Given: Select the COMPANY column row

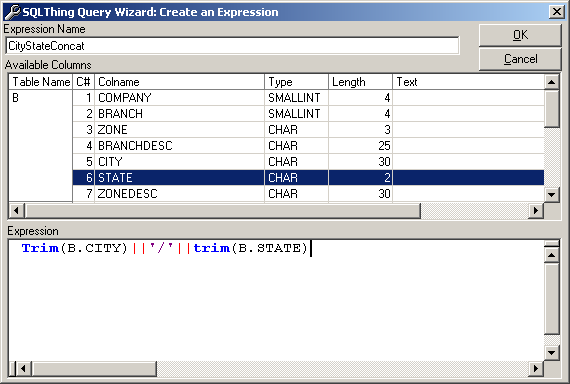Looking at the screenshot, I should 308,97.
